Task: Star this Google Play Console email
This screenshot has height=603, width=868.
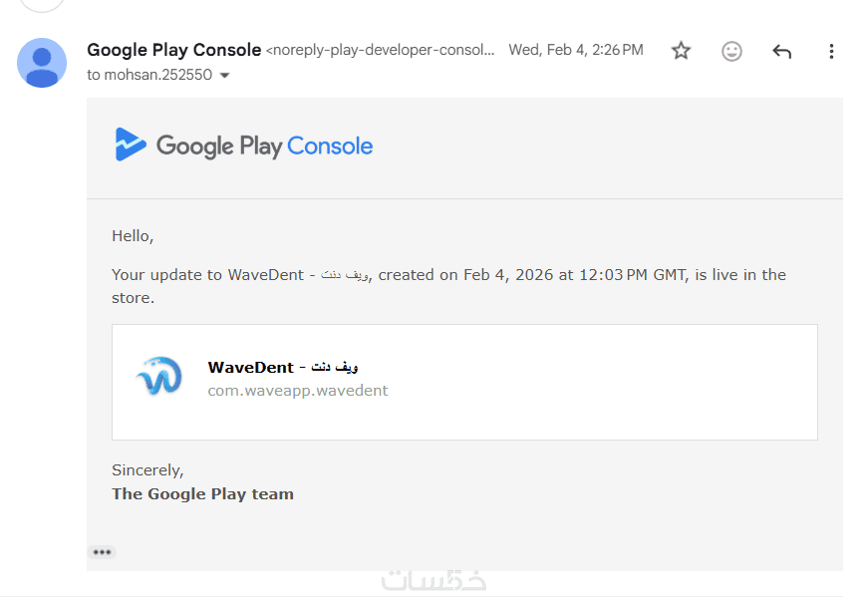Action: [681, 51]
